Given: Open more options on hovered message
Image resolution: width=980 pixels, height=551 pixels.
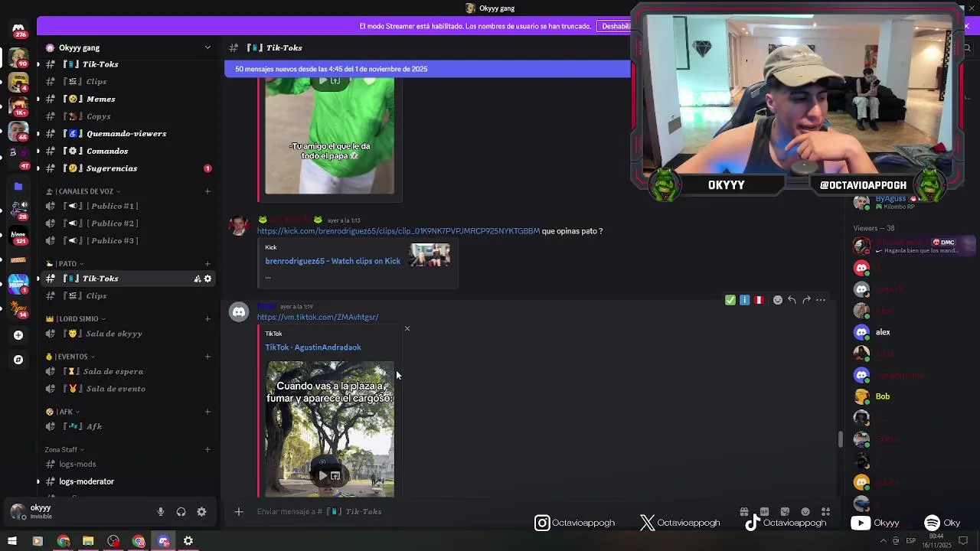Looking at the screenshot, I should [821, 300].
